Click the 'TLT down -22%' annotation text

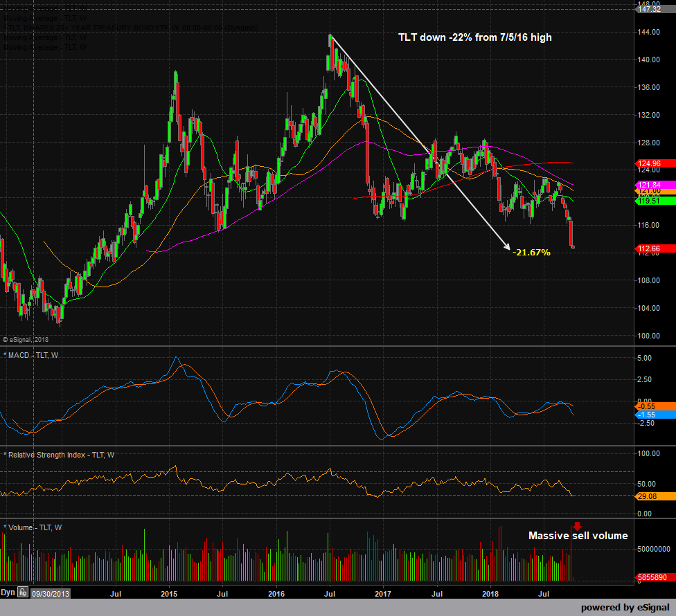(x=475, y=37)
